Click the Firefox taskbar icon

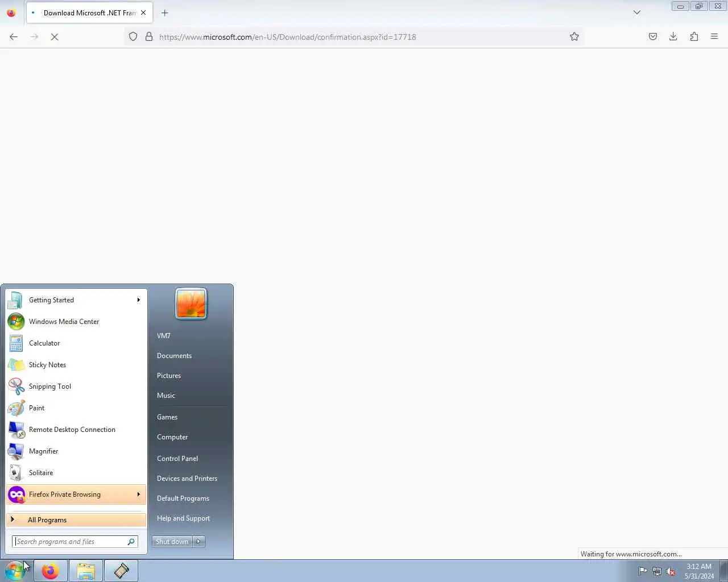coord(50,571)
